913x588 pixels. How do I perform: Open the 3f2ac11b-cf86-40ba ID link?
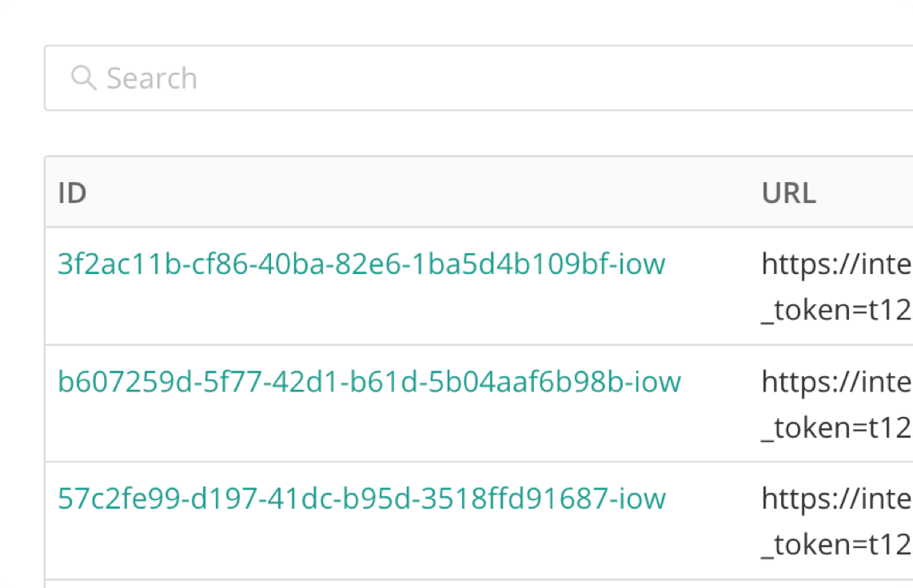coord(361,264)
